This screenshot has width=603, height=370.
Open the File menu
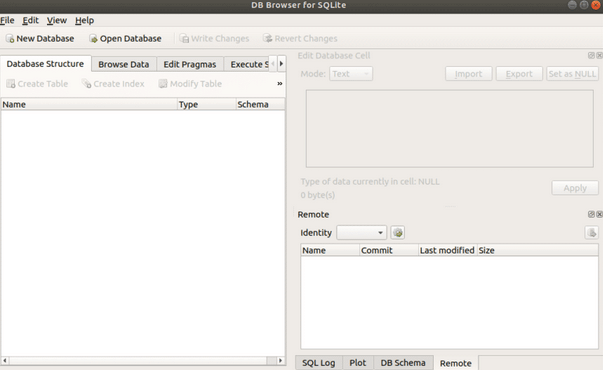[x=7, y=20]
